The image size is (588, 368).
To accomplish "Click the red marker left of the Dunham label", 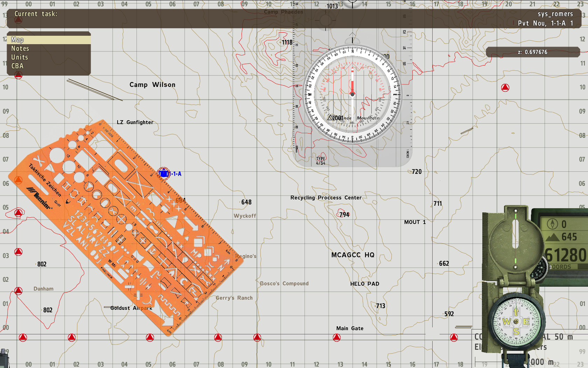I will coord(18,291).
